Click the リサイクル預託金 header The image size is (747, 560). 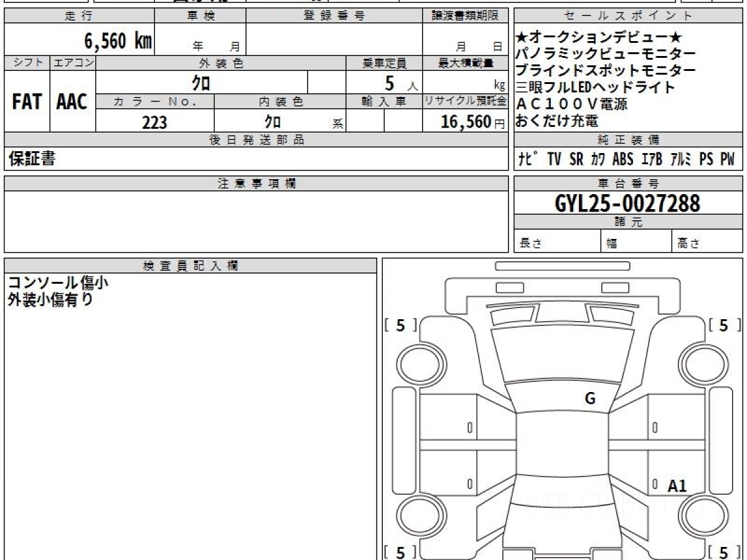[465, 102]
